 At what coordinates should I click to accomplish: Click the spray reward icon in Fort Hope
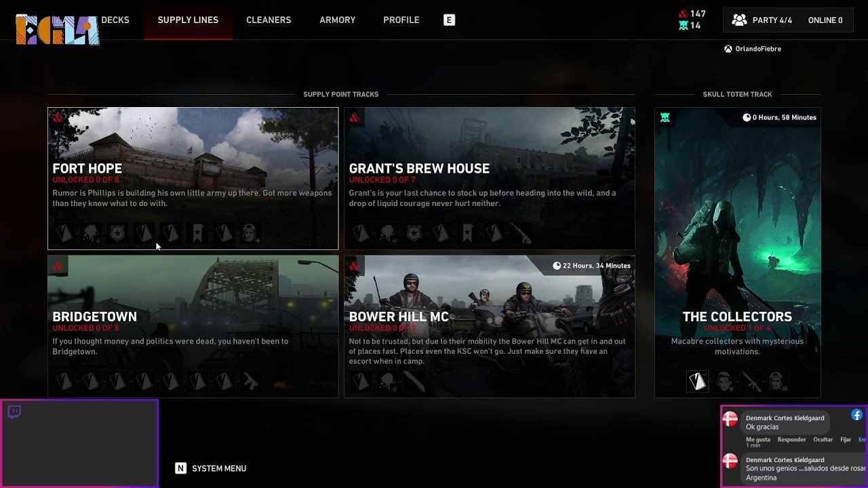(91, 233)
